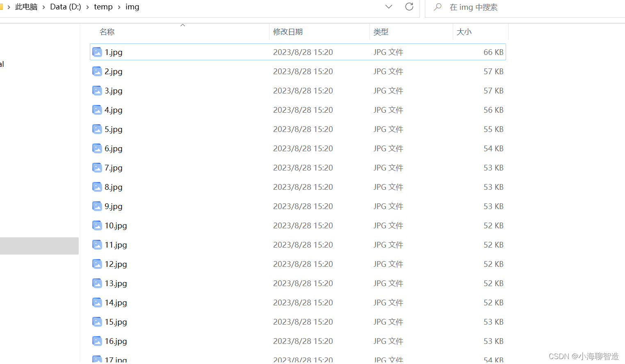The height and width of the screenshot is (364, 625).
Task: Click the image icon of 10.jpg
Action: coord(97,225)
